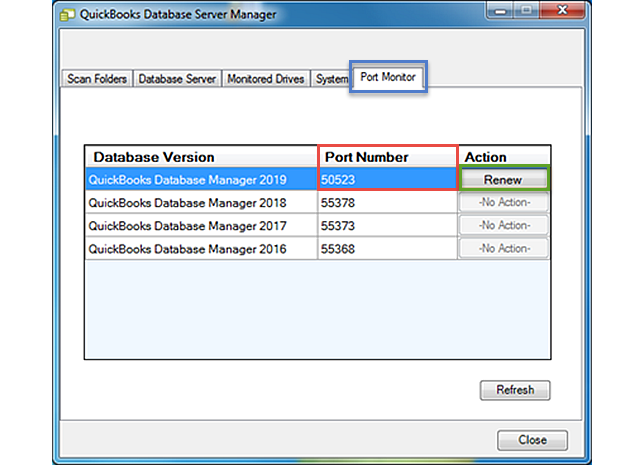Click the Port Number column header
This screenshot has width=640, height=465.
pos(387,157)
